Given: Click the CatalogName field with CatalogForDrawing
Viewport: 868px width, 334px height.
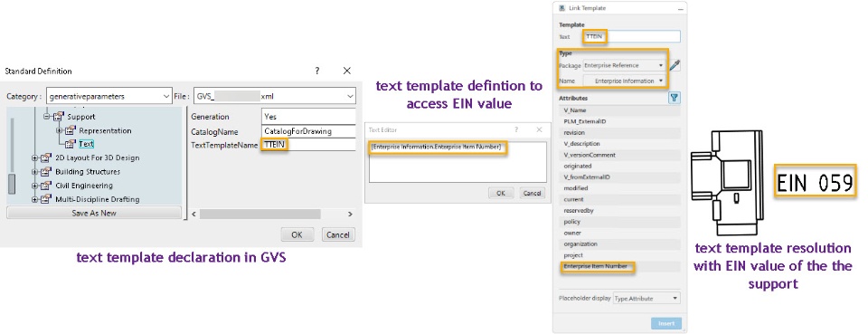Looking at the screenshot, I should click(308, 131).
